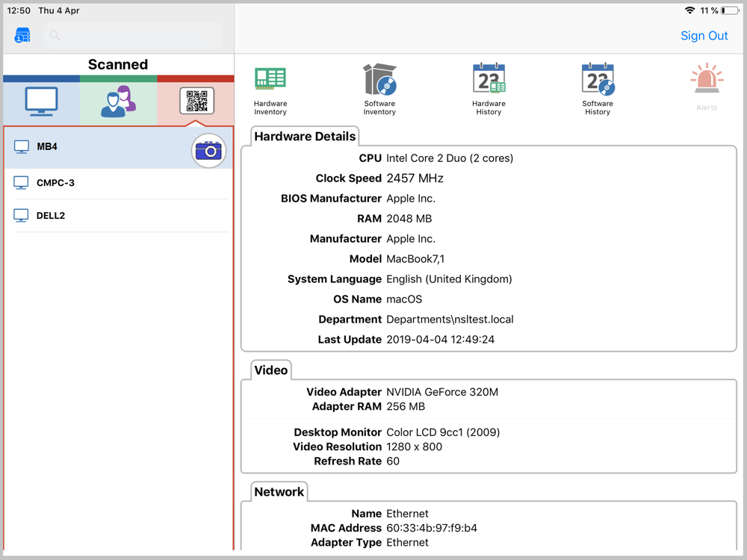Click the Last Update timestamp 2019-04-04 12:49:24
This screenshot has height=560, width=747.
440,340
